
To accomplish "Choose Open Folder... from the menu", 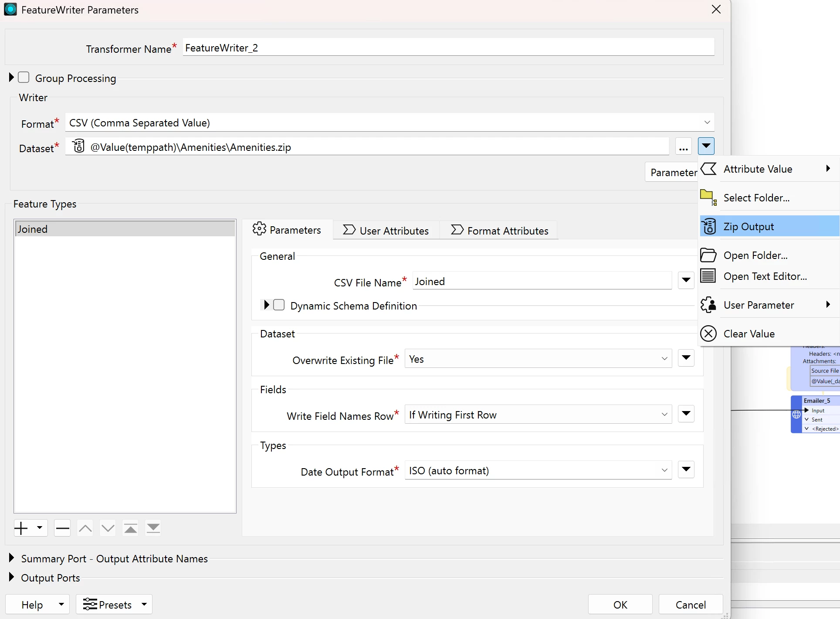I will point(770,255).
